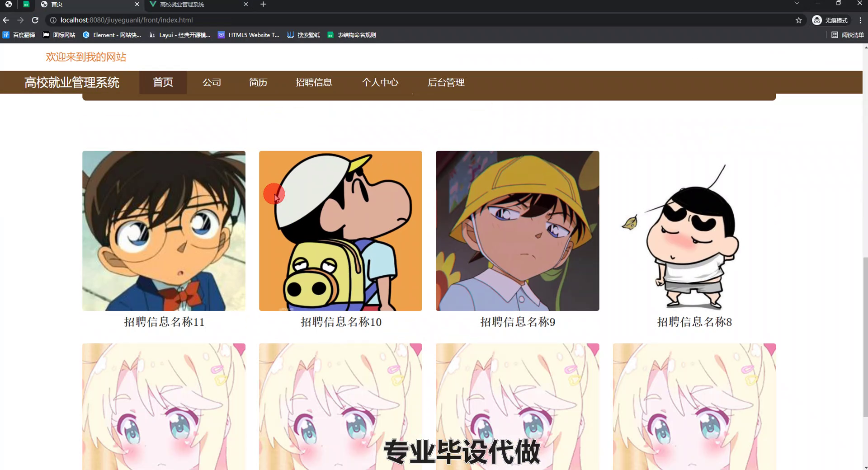Click the 招聘信息名称11 caption
Image resolution: width=868 pixels, height=470 pixels.
pos(164,322)
